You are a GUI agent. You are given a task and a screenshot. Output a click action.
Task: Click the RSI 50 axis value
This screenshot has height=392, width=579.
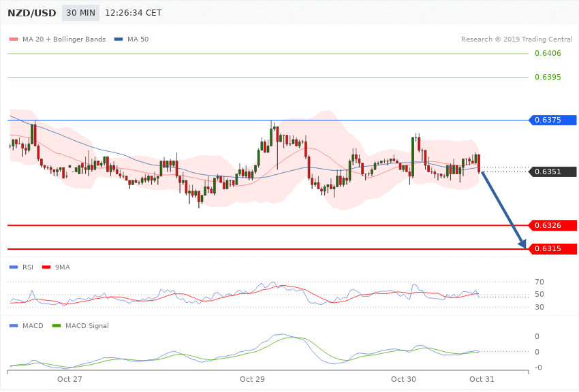click(x=539, y=294)
